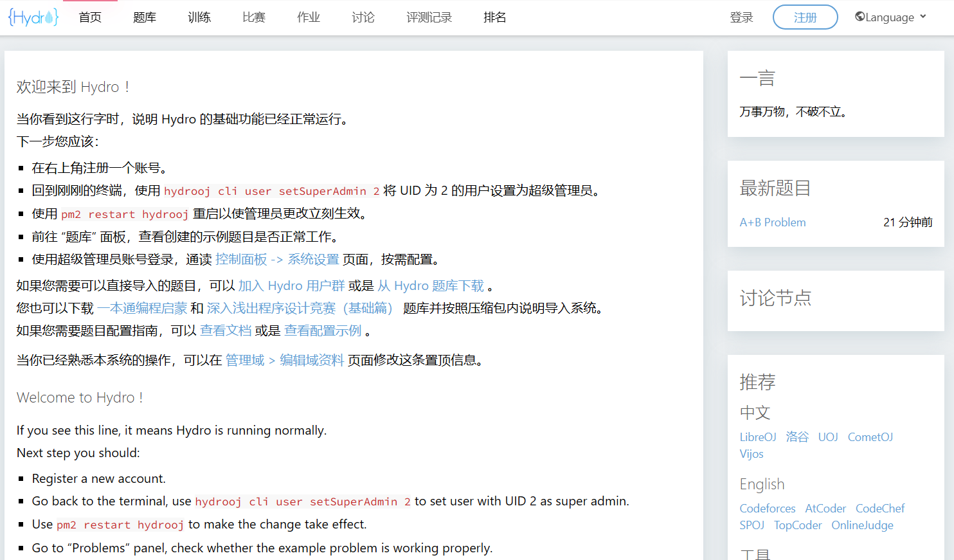Visit the CometOJ link
954x560 pixels.
click(x=870, y=437)
